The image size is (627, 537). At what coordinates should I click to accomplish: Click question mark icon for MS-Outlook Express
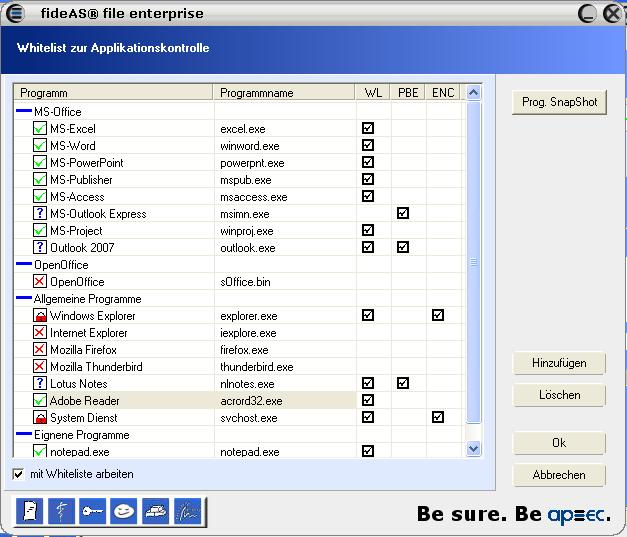click(x=40, y=213)
